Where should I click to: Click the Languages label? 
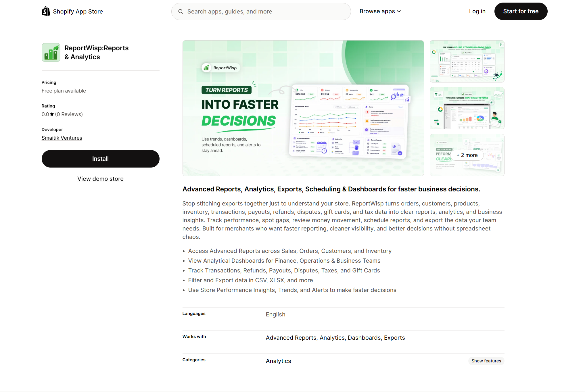coord(194,314)
